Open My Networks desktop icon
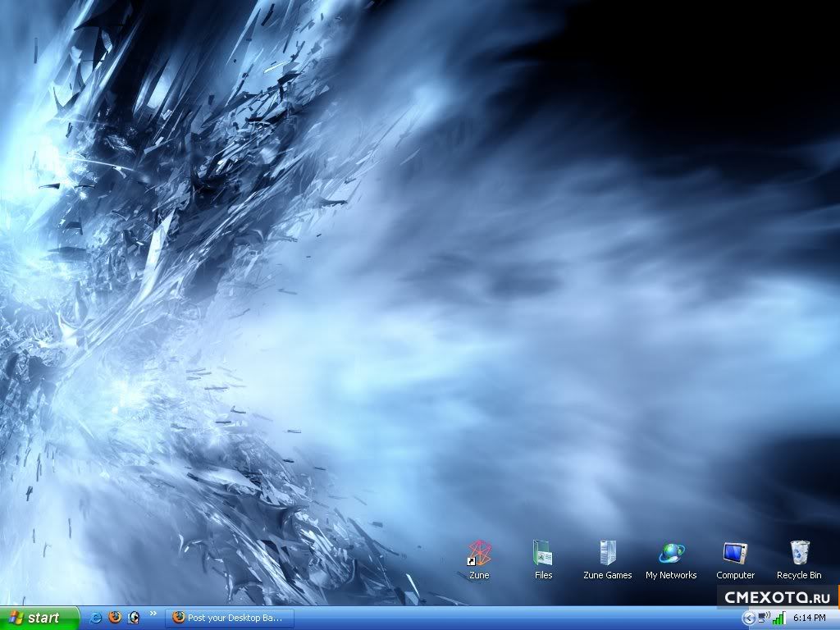This screenshot has width=840, height=630. [x=671, y=554]
